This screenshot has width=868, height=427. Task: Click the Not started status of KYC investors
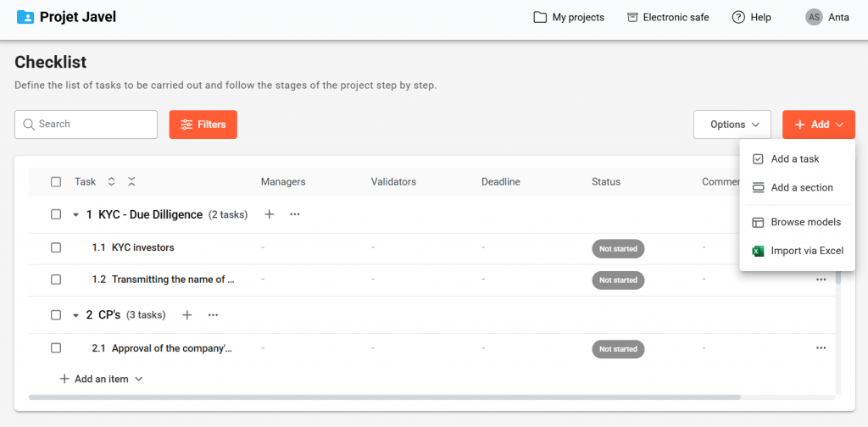pos(617,248)
